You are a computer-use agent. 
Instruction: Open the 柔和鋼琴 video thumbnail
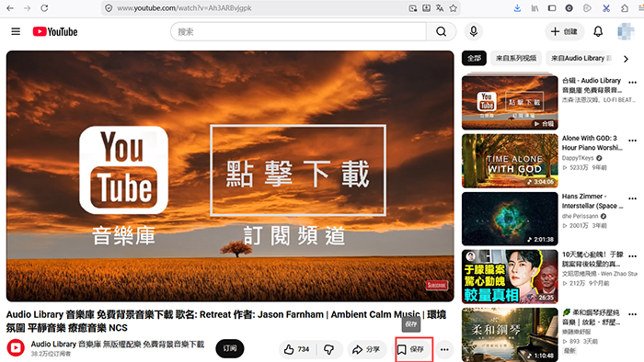click(x=510, y=334)
